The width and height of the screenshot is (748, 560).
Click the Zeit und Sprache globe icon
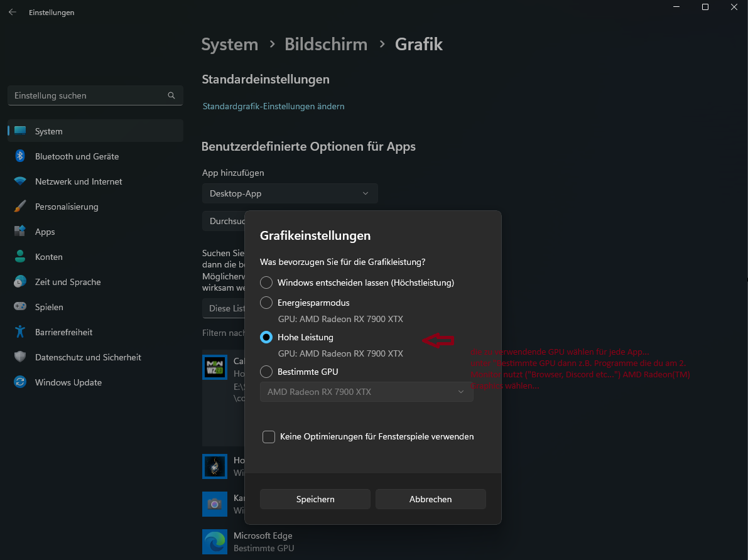coord(20,282)
